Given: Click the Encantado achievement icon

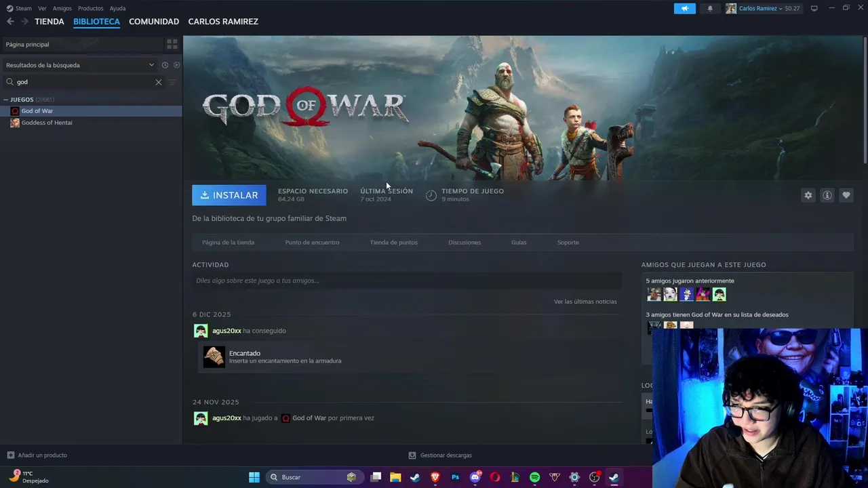Looking at the screenshot, I should (214, 357).
